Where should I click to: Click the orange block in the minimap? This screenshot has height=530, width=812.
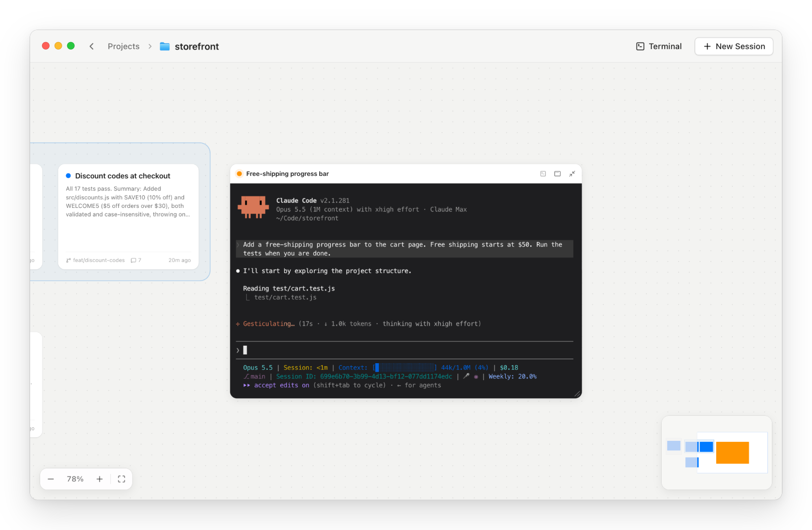(x=732, y=453)
